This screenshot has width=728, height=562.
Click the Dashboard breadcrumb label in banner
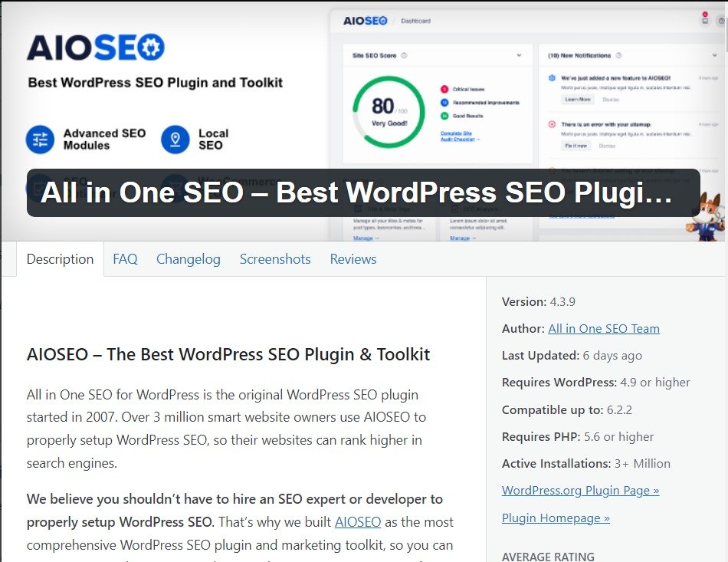point(415,21)
